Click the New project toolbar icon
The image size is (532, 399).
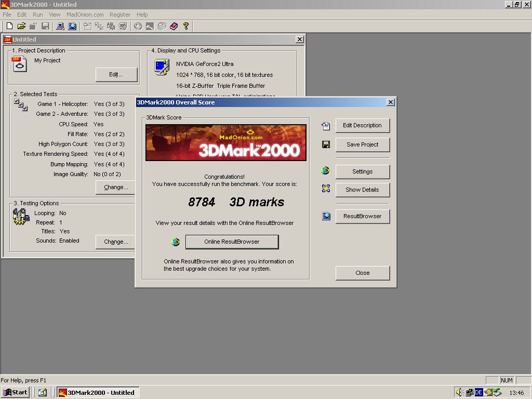coord(9,26)
